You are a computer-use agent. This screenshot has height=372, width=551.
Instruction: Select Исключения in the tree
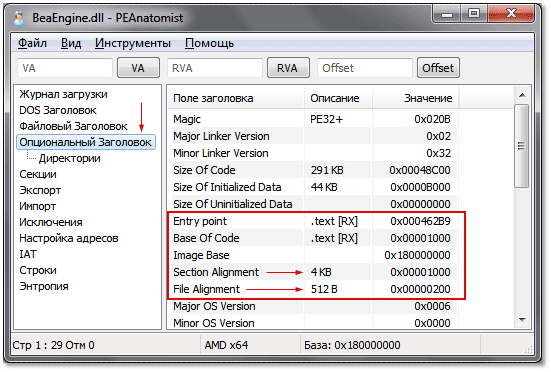pyautogui.click(x=51, y=222)
